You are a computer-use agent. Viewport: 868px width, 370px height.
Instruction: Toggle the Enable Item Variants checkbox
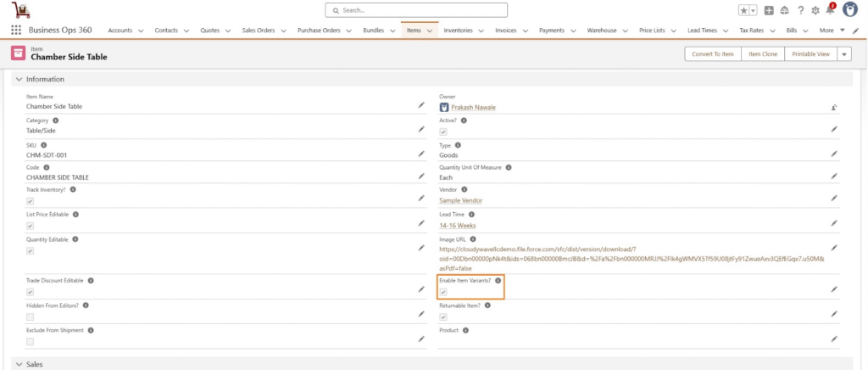click(x=443, y=291)
